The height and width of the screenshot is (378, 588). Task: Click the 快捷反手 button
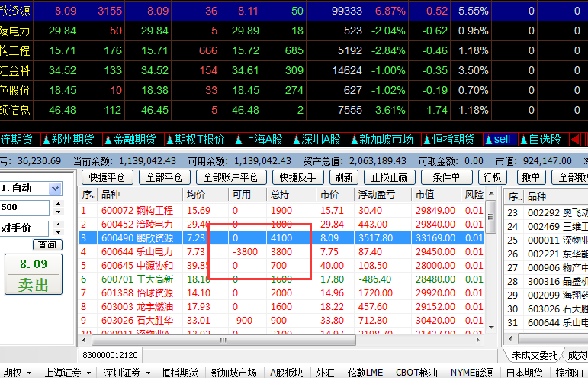tap(298, 177)
